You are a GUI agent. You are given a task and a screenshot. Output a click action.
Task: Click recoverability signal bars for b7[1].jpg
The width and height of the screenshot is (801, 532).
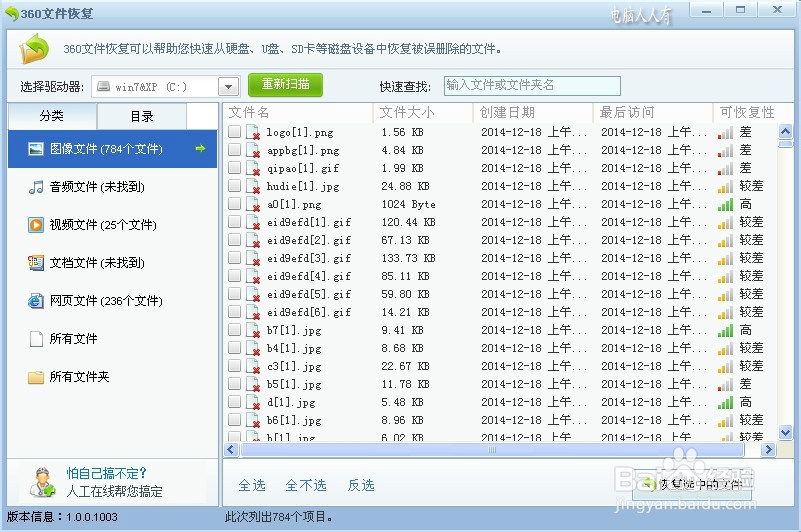coord(725,331)
